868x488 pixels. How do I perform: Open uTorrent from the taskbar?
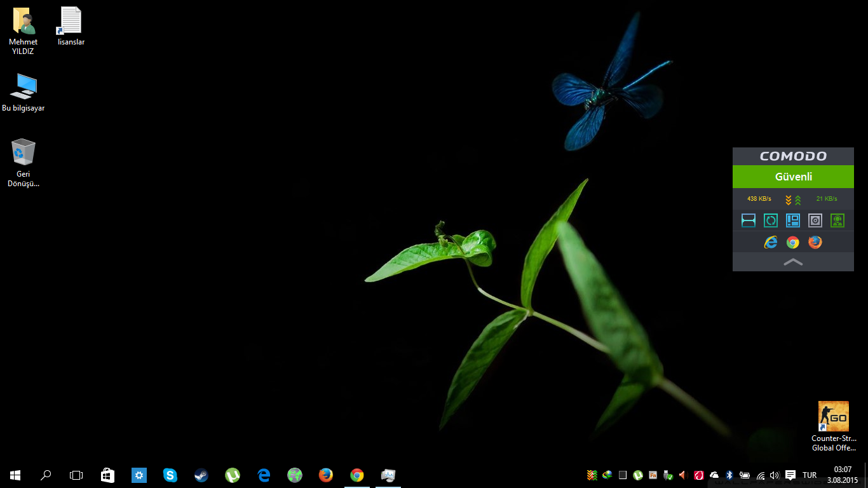(233, 475)
